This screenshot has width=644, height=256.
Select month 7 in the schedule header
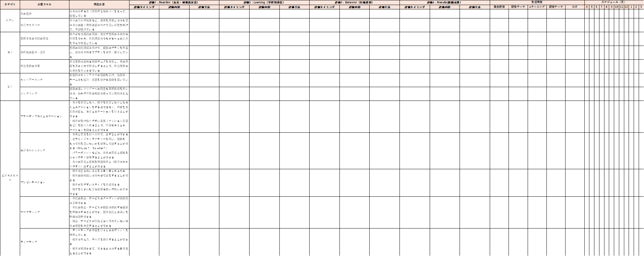[x=601, y=7]
